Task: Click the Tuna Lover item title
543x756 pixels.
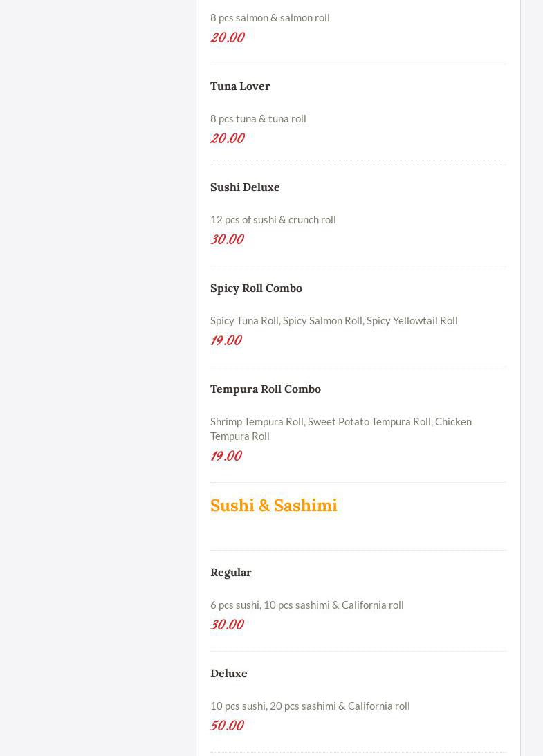Action: pyautogui.click(x=240, y=86)
